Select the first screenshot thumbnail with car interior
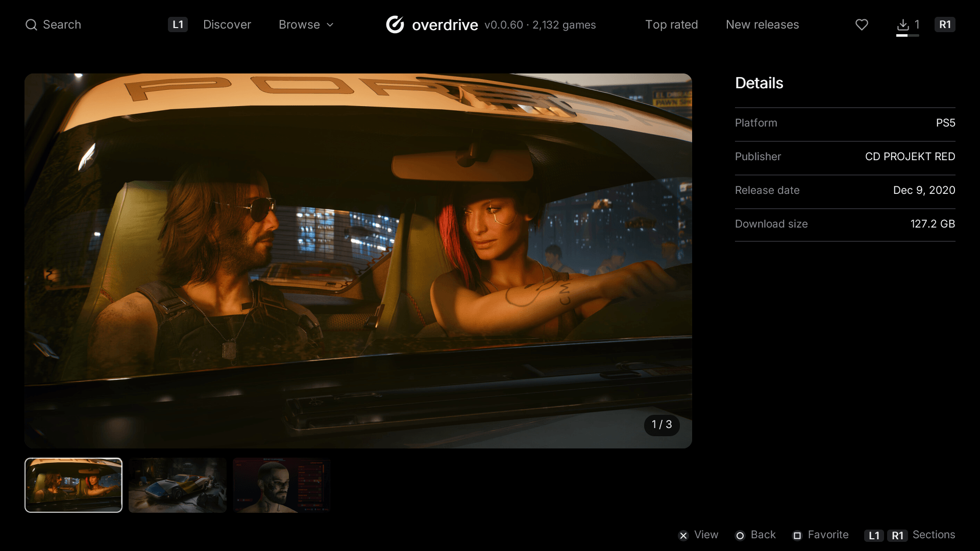The width and height of the screenshot is (980, 551). pos(73,485)
